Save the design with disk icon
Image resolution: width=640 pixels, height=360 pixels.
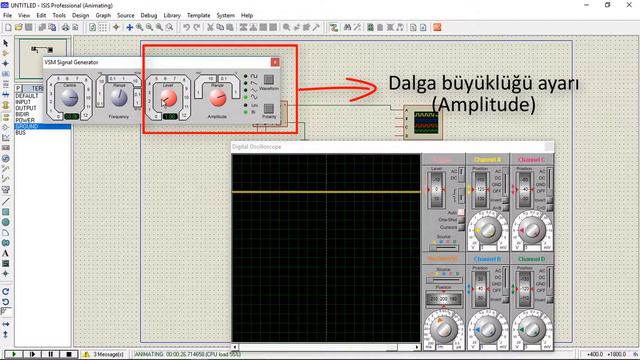click(x=29, y=27)
